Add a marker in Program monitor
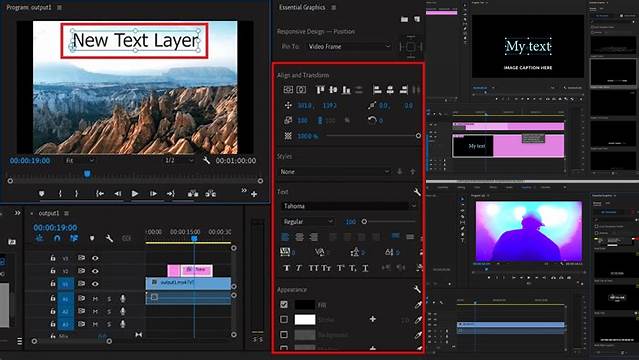Screen dimensions: 639x360 [x=41, y=194]
